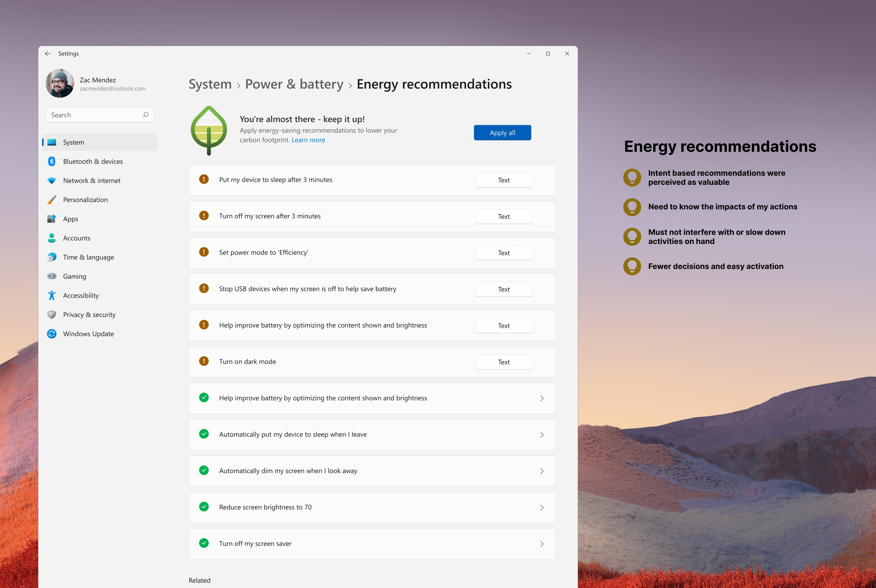Click Text button for Turn on dark mode

coord(504,362)
